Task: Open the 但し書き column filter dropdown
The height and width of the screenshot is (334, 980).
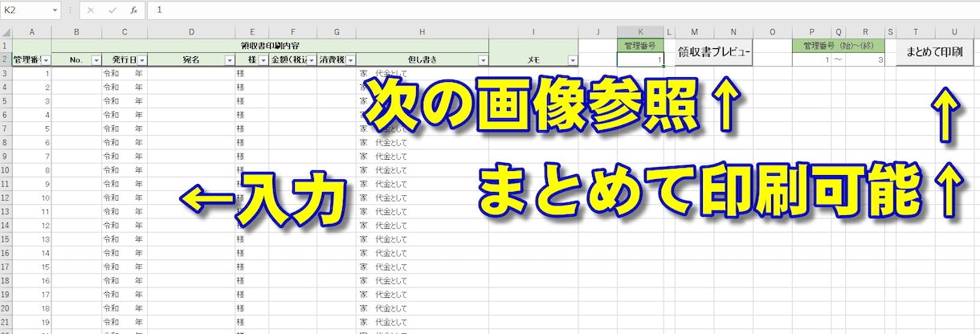Action: coord(484,60)
